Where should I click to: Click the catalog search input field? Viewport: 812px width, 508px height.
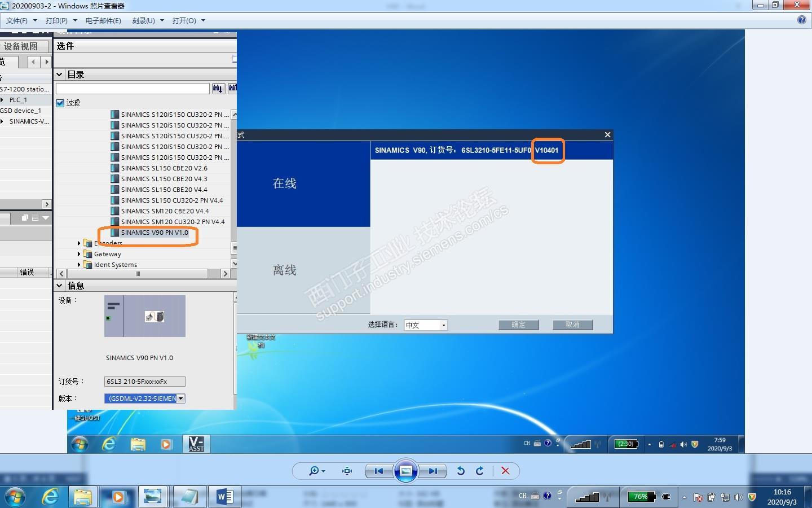tap(133, 89)
